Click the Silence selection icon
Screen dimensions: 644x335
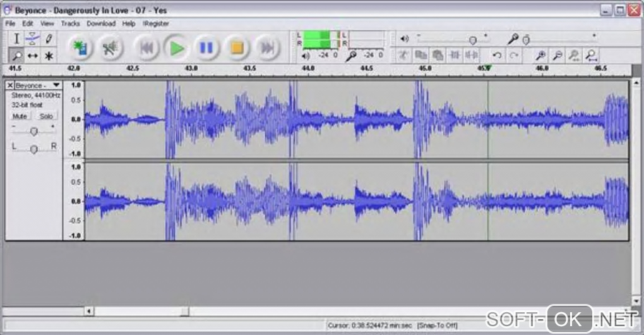[x=472, y=55]
